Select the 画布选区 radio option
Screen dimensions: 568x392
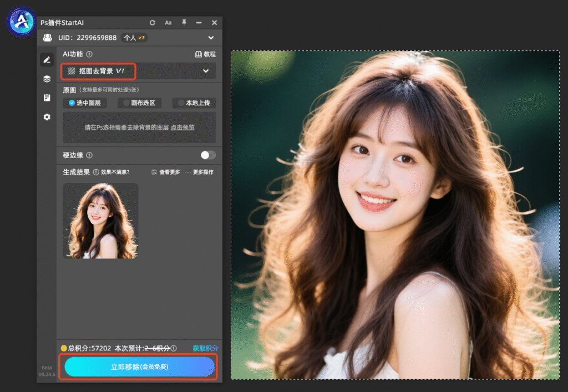coord(139,103)
